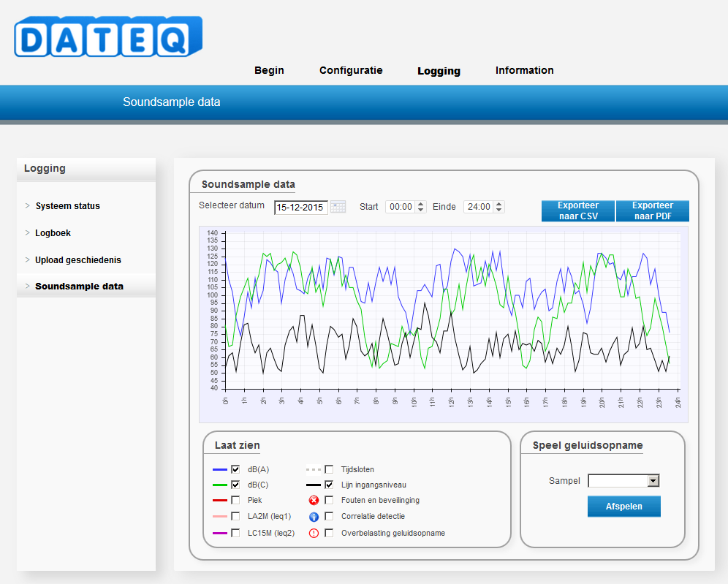Click the red error icon for Fouten en beveiliging
Viewport: 728px width, 584px height.
(x=314, y=501)
